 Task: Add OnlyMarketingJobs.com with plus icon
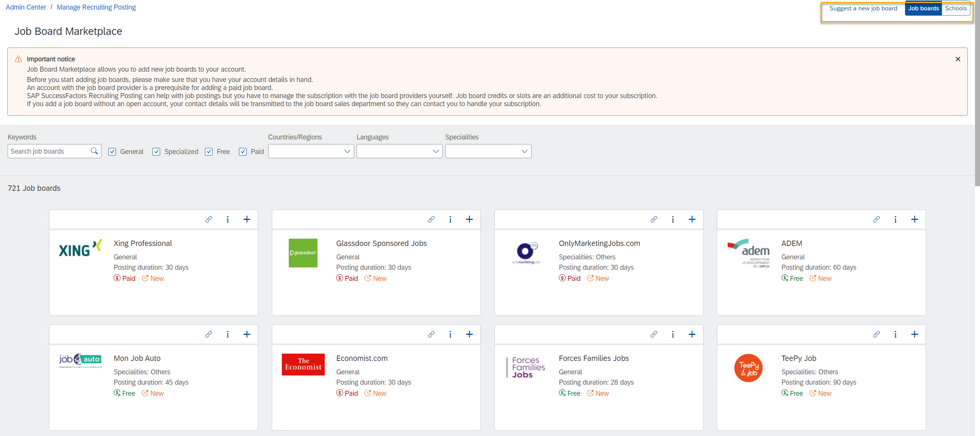click(x=692, y=220)
